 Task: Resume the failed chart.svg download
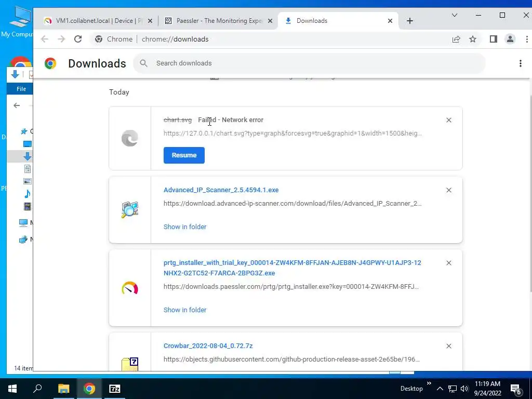(184, 155)
